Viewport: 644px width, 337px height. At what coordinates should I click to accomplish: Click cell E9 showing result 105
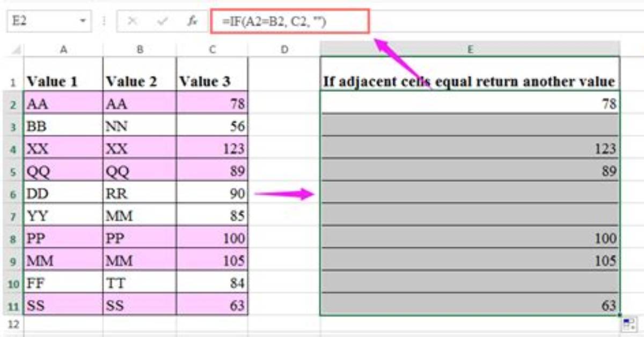(470, 260)
